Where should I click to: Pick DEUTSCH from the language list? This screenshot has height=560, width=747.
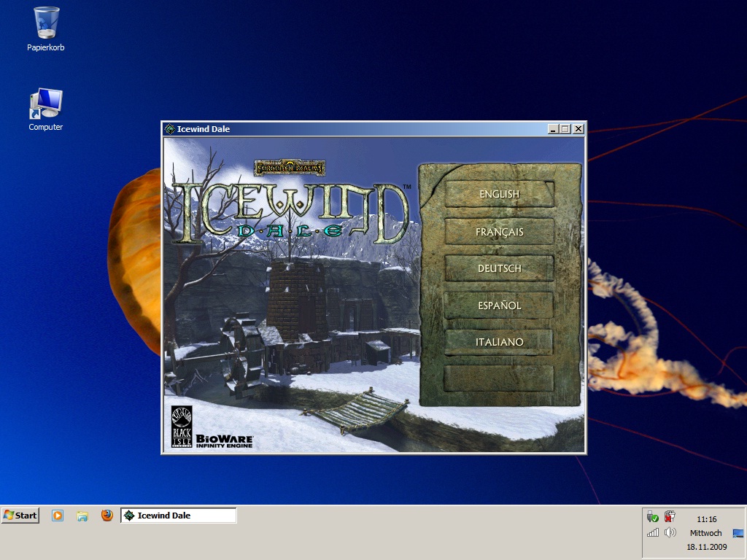point(499,268)
